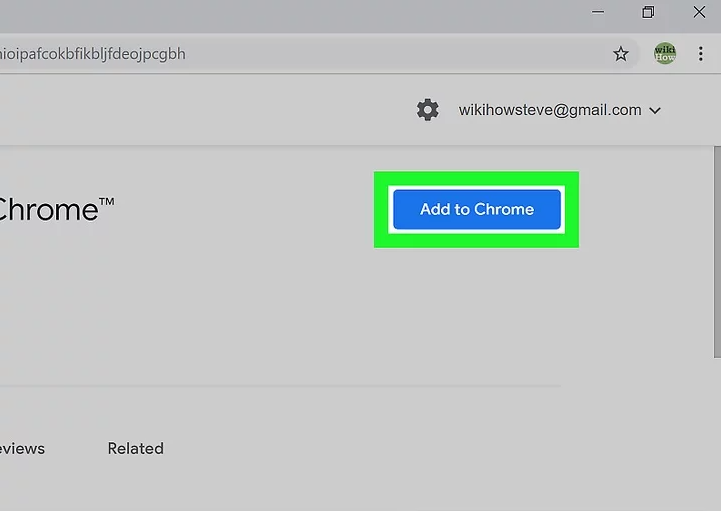Click the extension title ending in Chrome™
721x511 pixels.
pyautogui.click(x=55, y=210)
